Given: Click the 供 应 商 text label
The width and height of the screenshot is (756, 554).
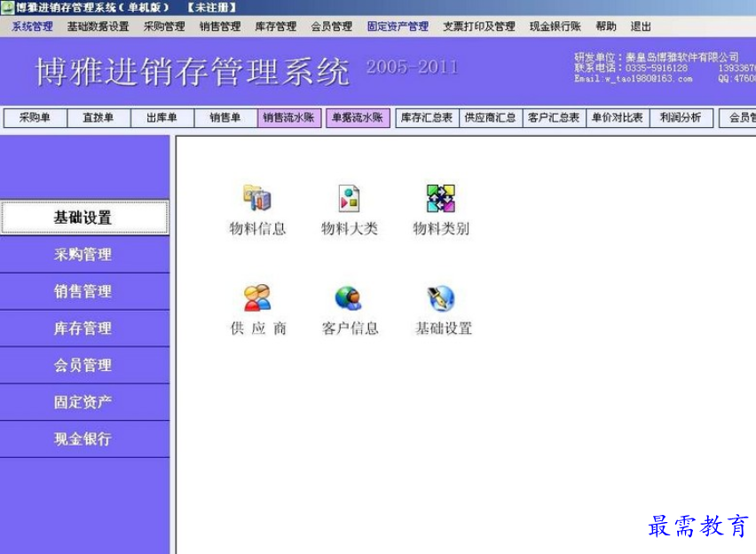Looking at the screenshot, I should tap(258, 328).
